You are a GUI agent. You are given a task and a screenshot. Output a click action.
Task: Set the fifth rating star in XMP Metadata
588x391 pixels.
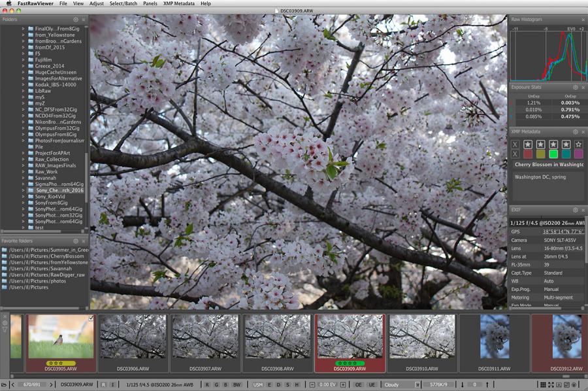(578, 144)
